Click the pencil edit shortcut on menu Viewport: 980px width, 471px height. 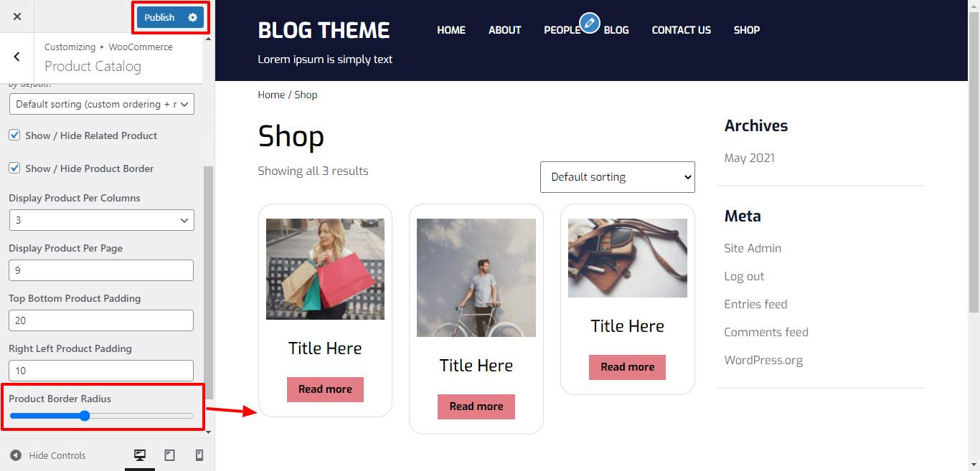coord(590,24)
